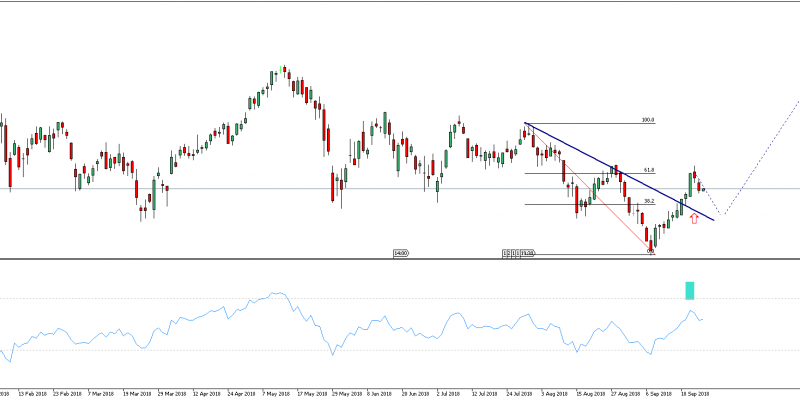Select the turquoise rectangle marker in indicator pane

[x=689, y=290]
